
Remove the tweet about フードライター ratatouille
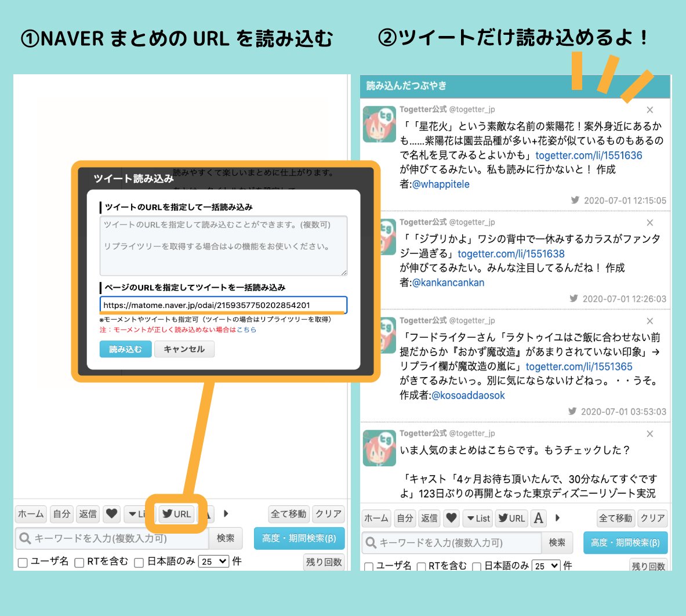tap(650, 321)
